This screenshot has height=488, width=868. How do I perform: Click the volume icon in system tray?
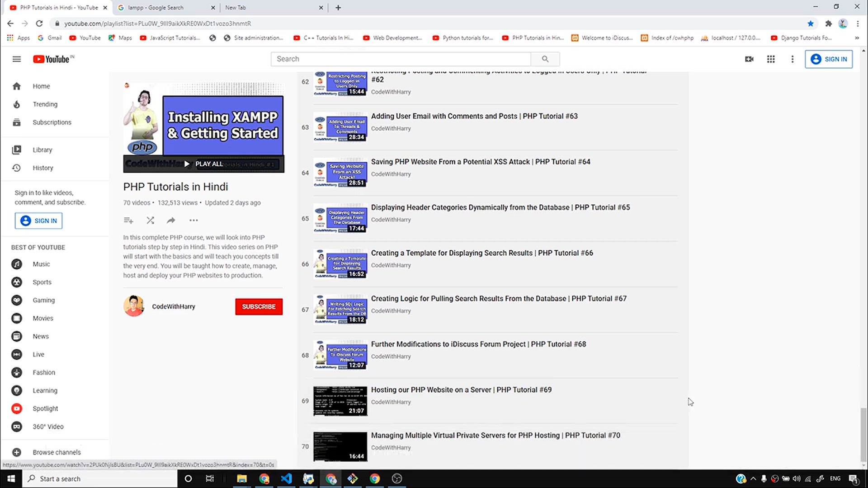(797, 479)
